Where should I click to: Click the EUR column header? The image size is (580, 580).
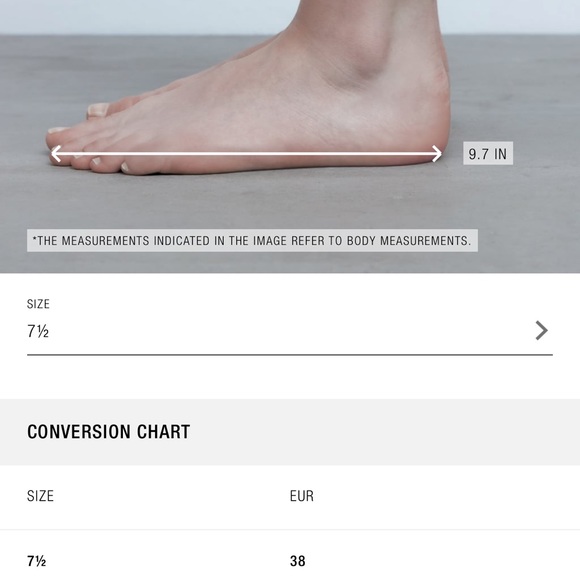(x=302, y=496)
